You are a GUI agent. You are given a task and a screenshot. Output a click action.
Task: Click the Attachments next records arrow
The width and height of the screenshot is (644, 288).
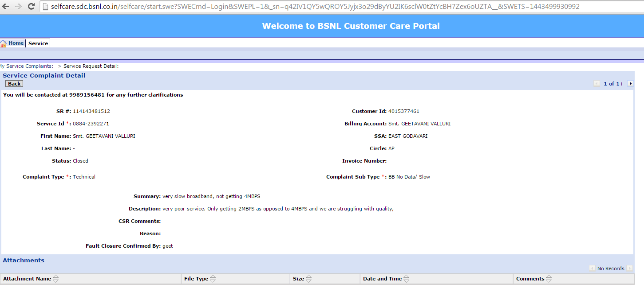630,268
